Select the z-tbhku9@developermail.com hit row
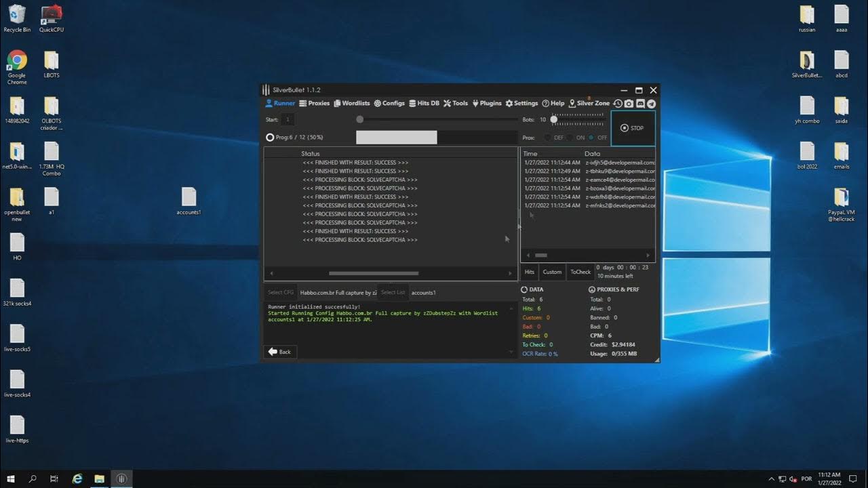This screenshot has width=868, height=488. [x=588, y=171]
